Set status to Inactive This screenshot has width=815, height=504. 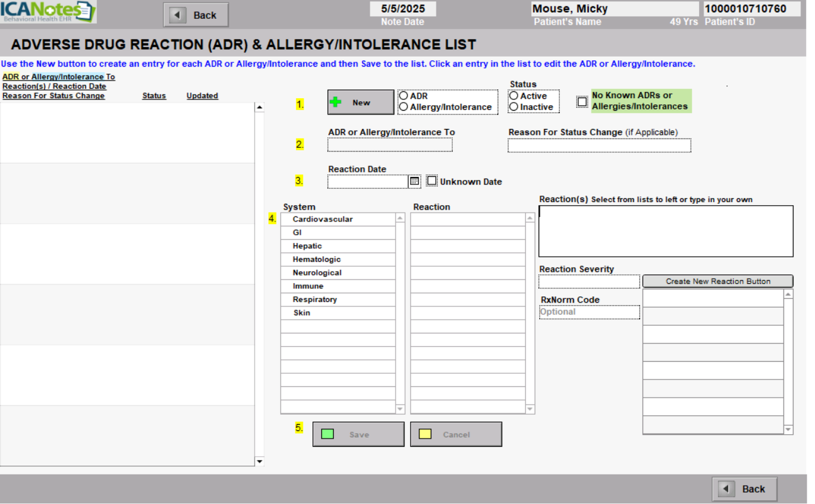coord(514,107)
